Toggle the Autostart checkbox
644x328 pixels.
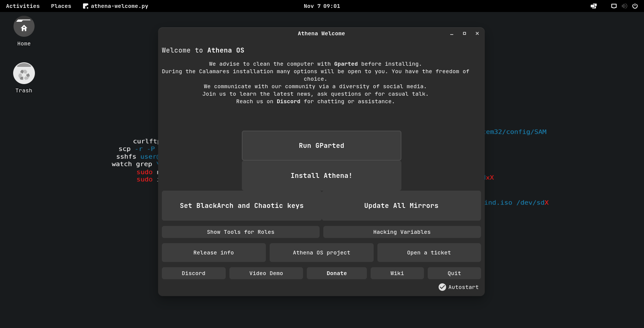point(442,287)
